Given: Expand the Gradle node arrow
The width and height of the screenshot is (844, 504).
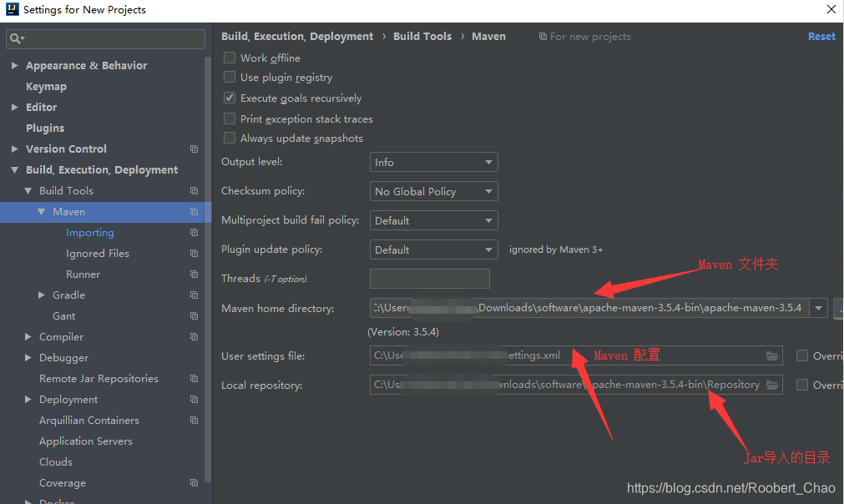Looking at the screenshot, I should [42, 295].
